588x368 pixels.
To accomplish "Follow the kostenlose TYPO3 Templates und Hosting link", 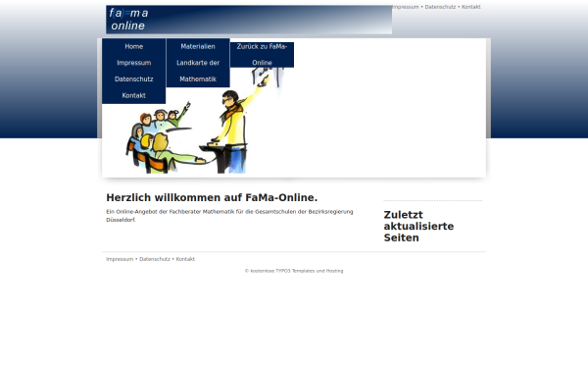I will click(x=297, y=271).
